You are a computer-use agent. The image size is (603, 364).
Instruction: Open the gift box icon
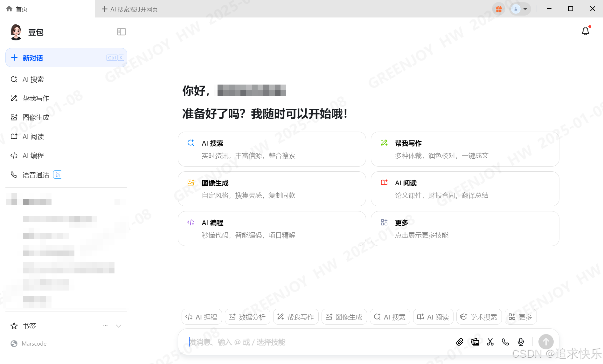click(x=499, y=9)
